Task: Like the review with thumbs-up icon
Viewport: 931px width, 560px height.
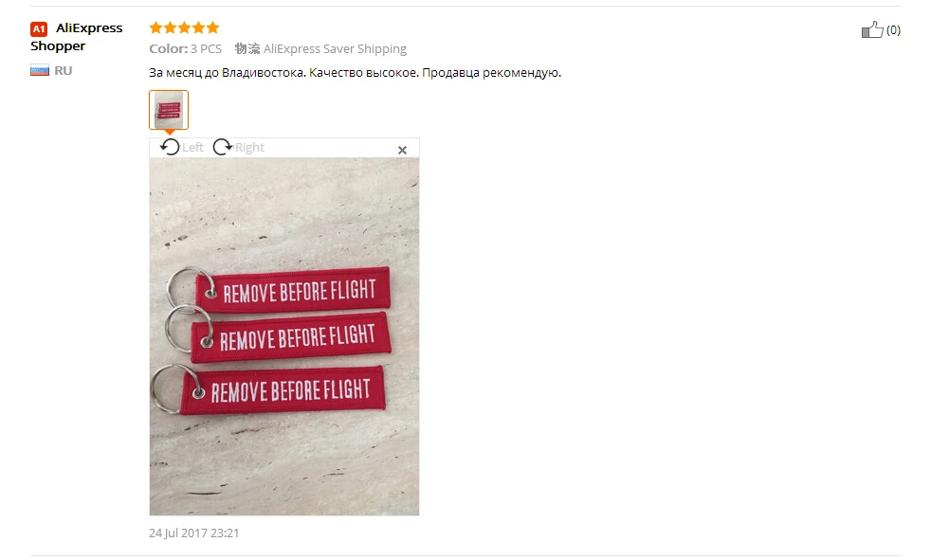Action: pyautogui.click(x=872, y=29)
